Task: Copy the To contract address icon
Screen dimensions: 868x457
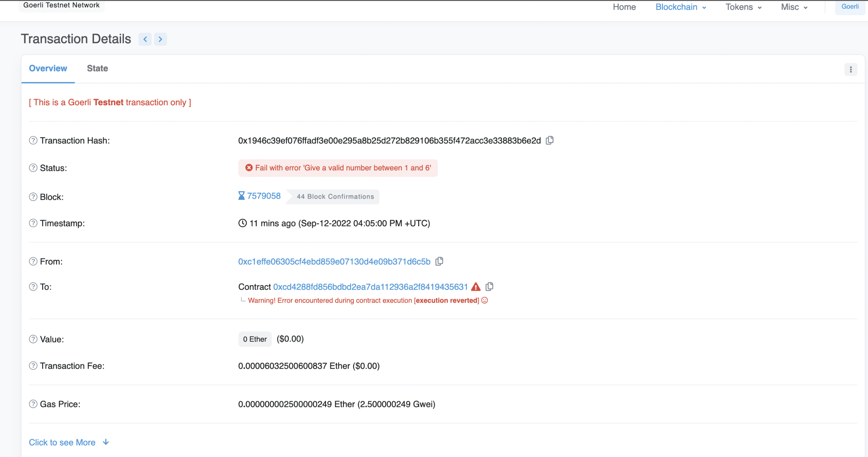Action: pyautogui.click(x=489, y=287)
